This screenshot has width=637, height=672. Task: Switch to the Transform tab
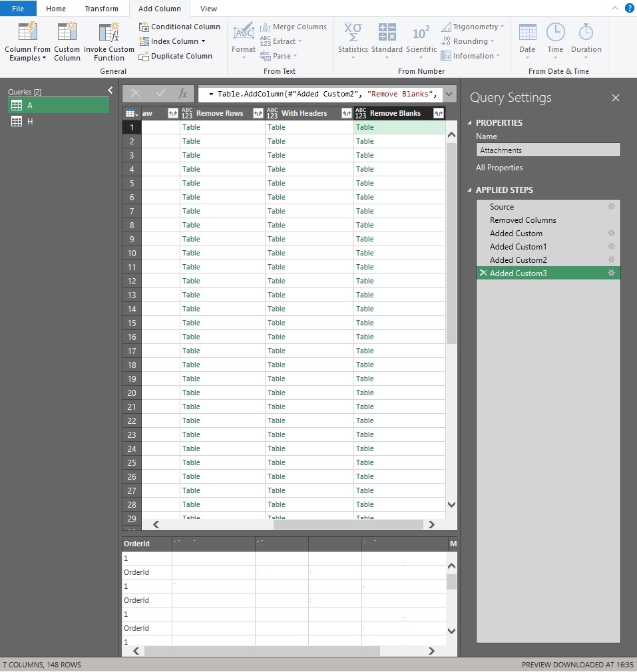(102, 9)
